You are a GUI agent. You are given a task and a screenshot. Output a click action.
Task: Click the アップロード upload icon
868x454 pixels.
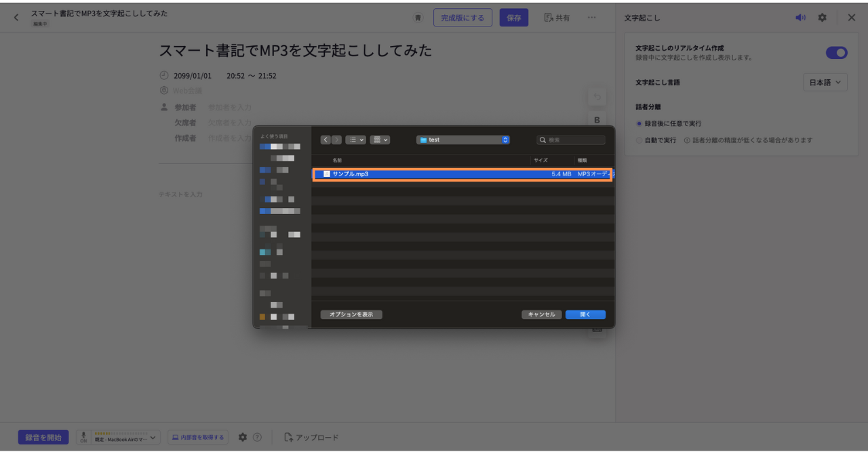pos(289,438)
